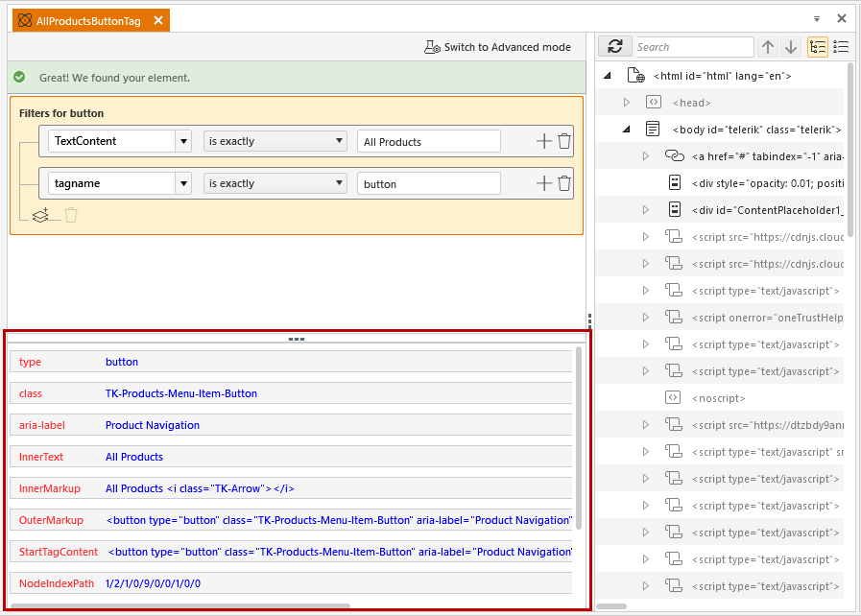Add a filter after the TextContent row
Image resolution: width=861 pixels, height=616 pixels.
[543, 141]
